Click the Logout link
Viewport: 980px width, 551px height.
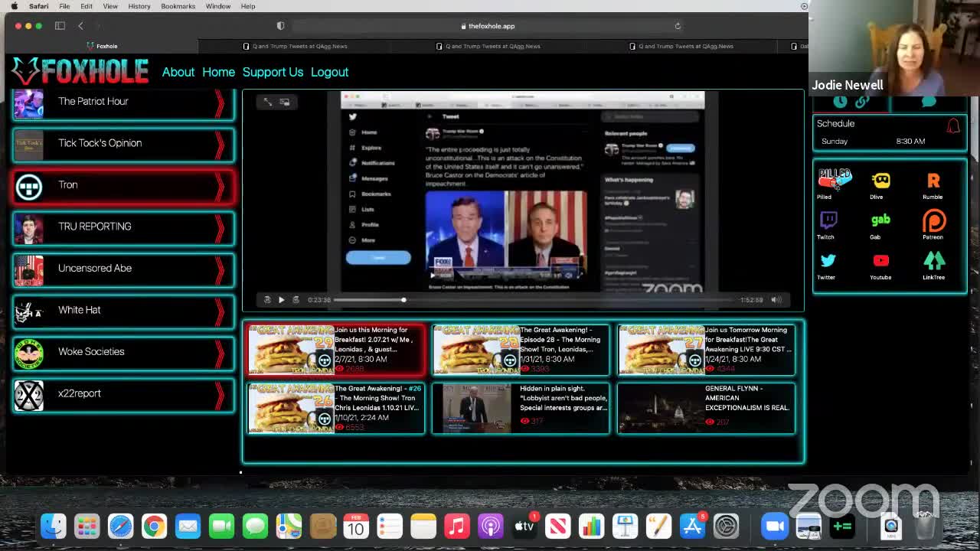[x=329, y=72]
